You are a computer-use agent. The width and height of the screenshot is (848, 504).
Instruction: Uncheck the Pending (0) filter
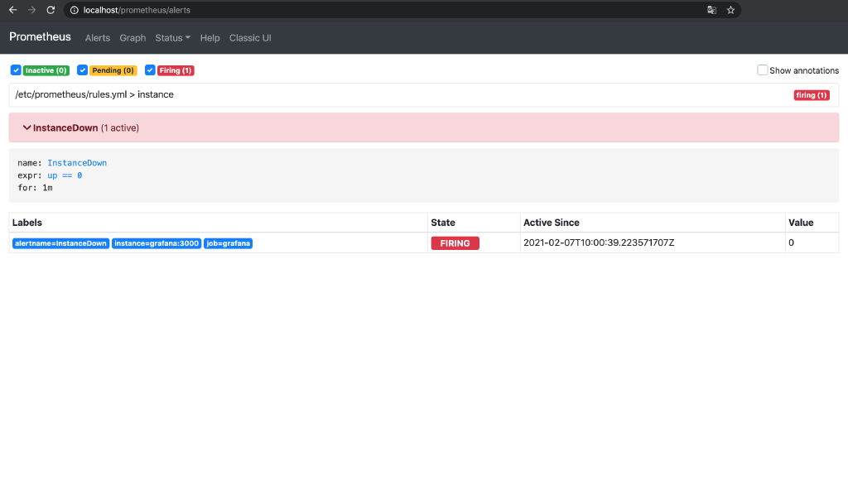82,70
